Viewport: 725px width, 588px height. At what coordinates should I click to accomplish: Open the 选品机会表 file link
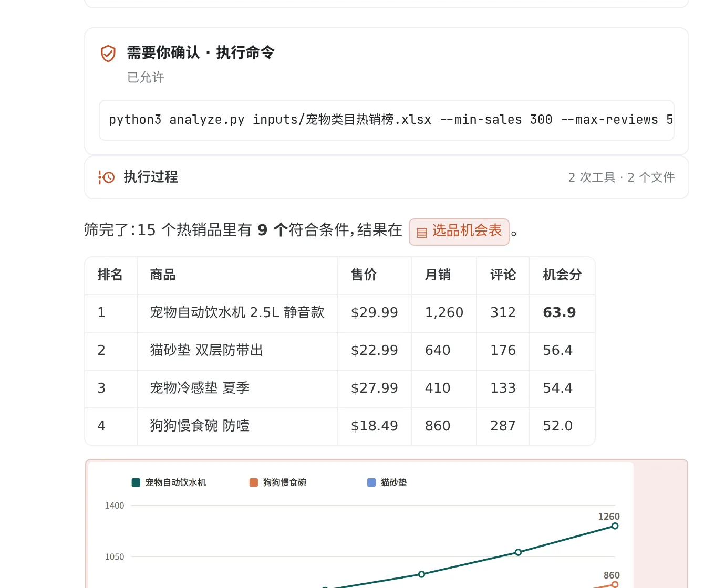click(x=459, y=232)
